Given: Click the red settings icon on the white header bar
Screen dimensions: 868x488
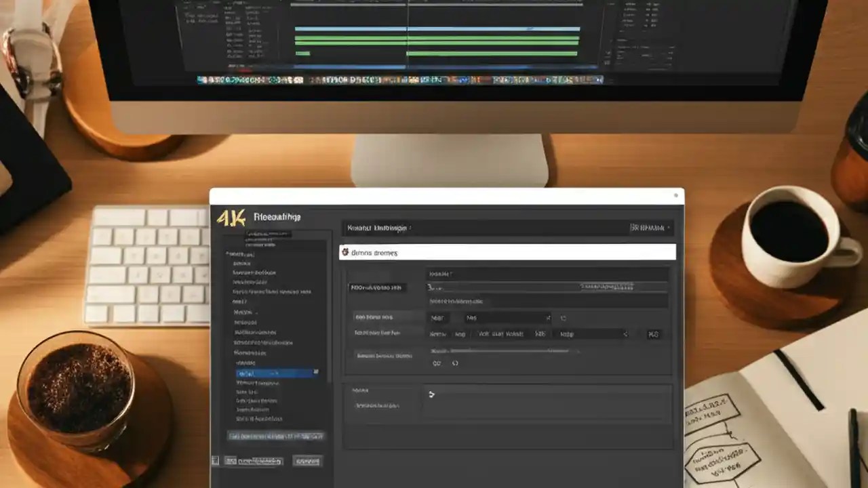Looking at the screenshot, I should click(x=346, y=252).
